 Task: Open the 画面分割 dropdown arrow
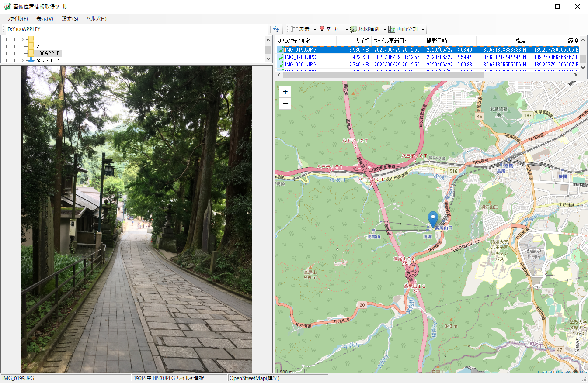pos(423,30)
